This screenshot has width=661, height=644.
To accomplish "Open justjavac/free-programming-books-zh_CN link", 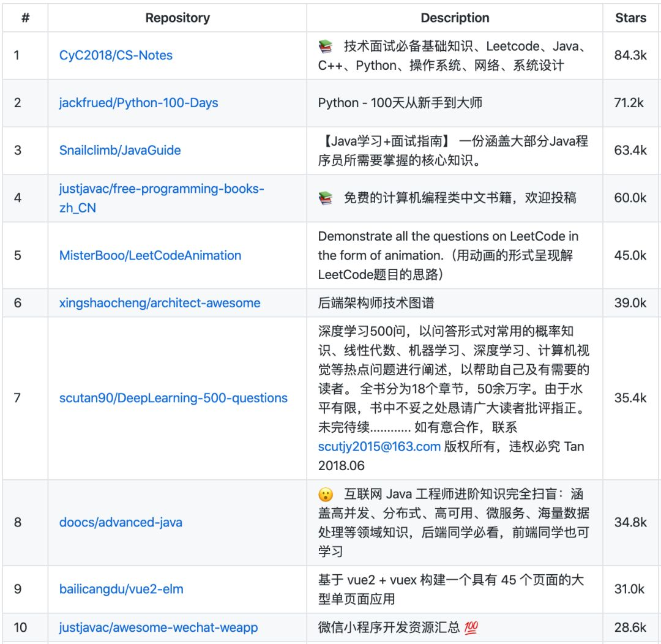I will (x=162, y=198).
